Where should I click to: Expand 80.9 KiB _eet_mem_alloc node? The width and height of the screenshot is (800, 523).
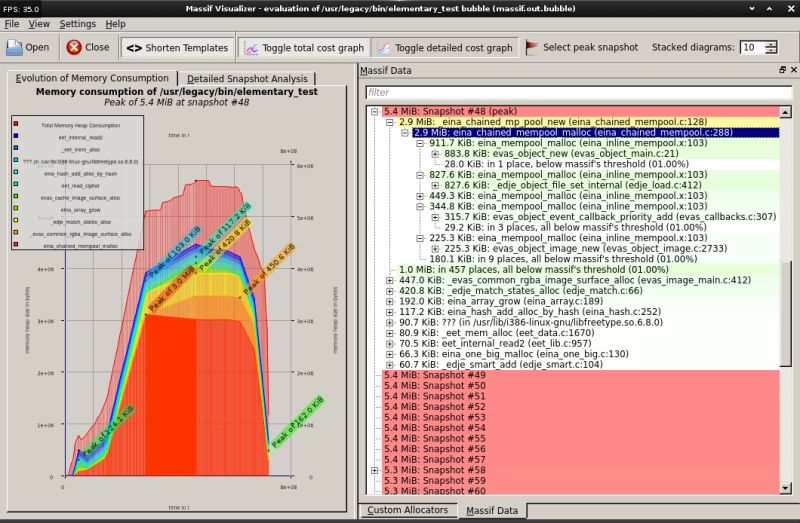click(x=390, y=333)
